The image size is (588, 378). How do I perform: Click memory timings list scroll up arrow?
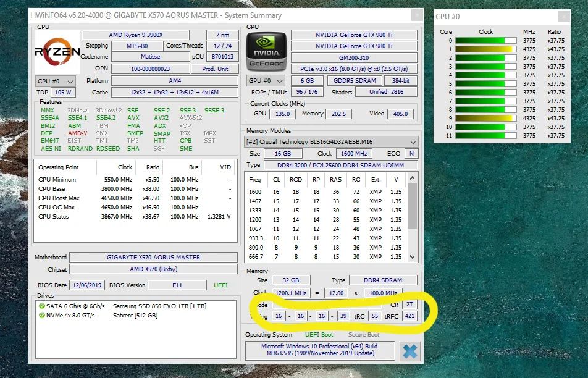coord(412,178)
